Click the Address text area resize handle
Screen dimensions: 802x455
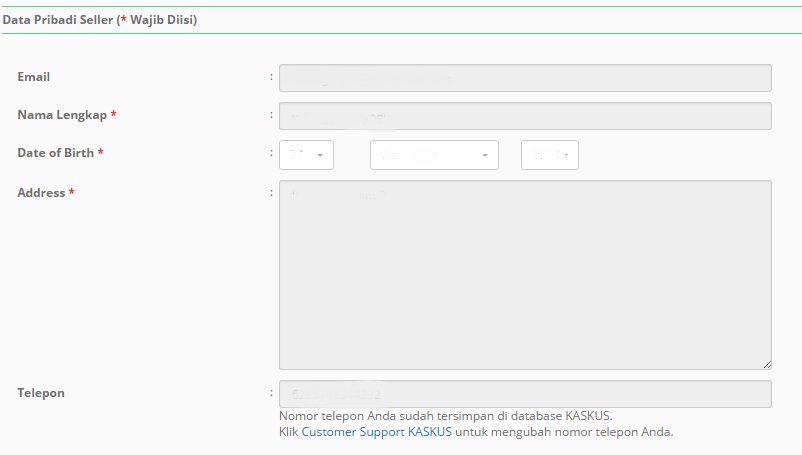click(x=767, y=365)
